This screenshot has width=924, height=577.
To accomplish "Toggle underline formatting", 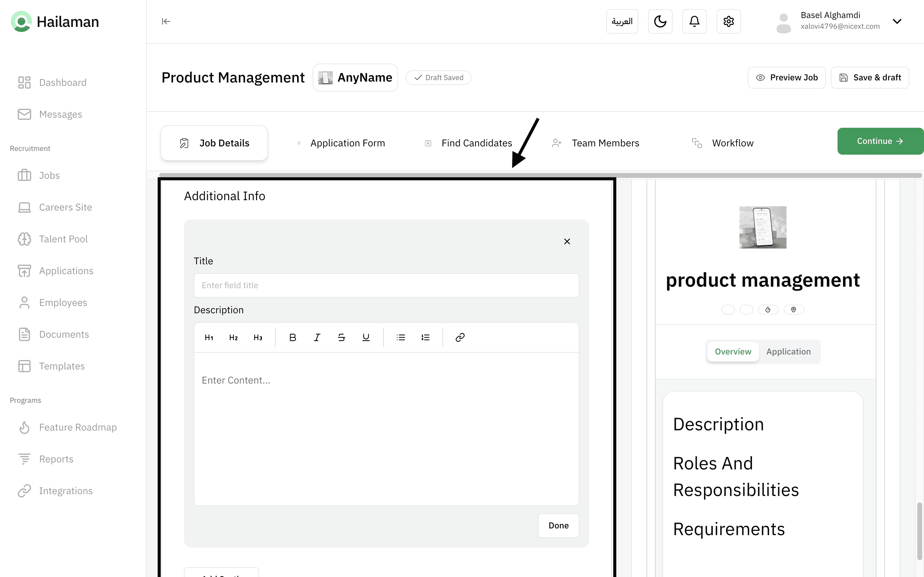I will [366, 337].
